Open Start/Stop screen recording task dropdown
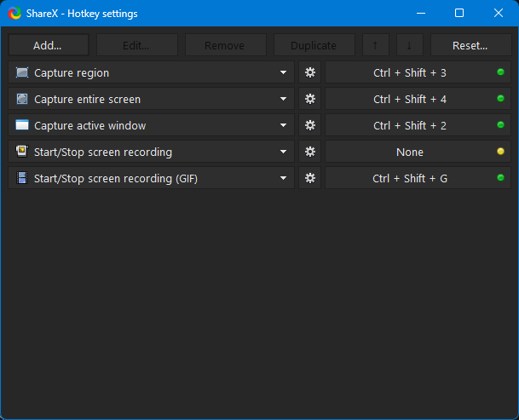 coord(151,152)
